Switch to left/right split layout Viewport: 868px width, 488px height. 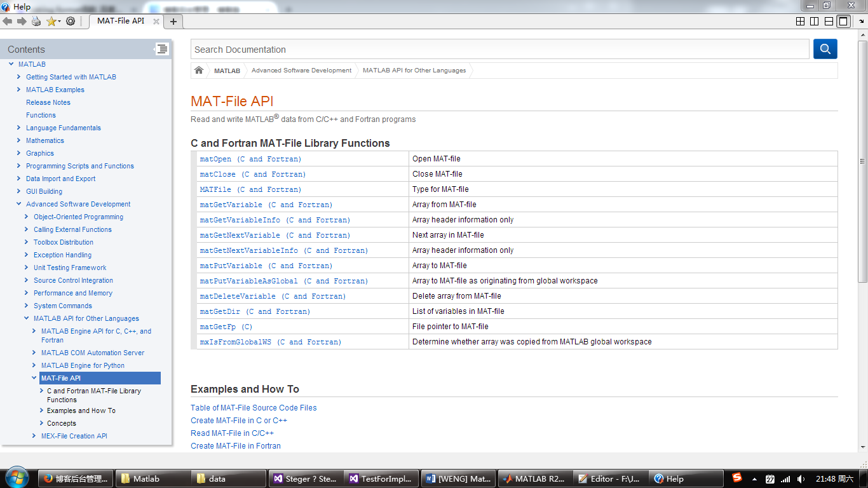pyautogui.click(x=815, y=21)
